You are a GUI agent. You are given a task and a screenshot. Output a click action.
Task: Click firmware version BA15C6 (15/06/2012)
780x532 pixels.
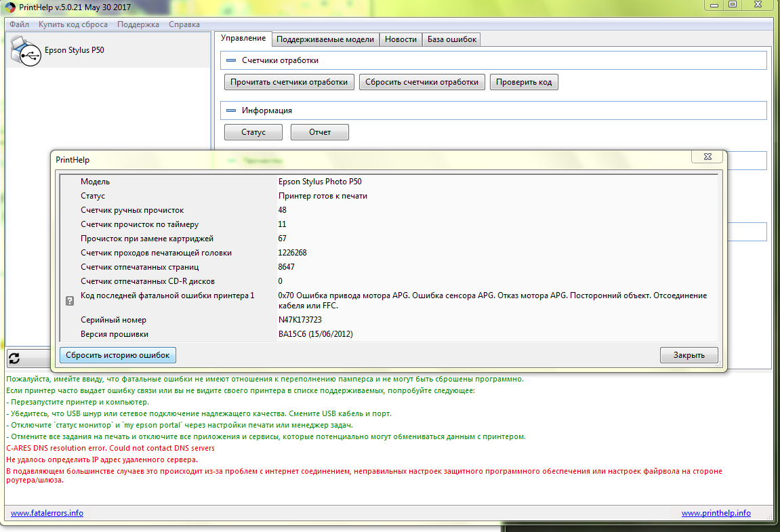point(315,334)
